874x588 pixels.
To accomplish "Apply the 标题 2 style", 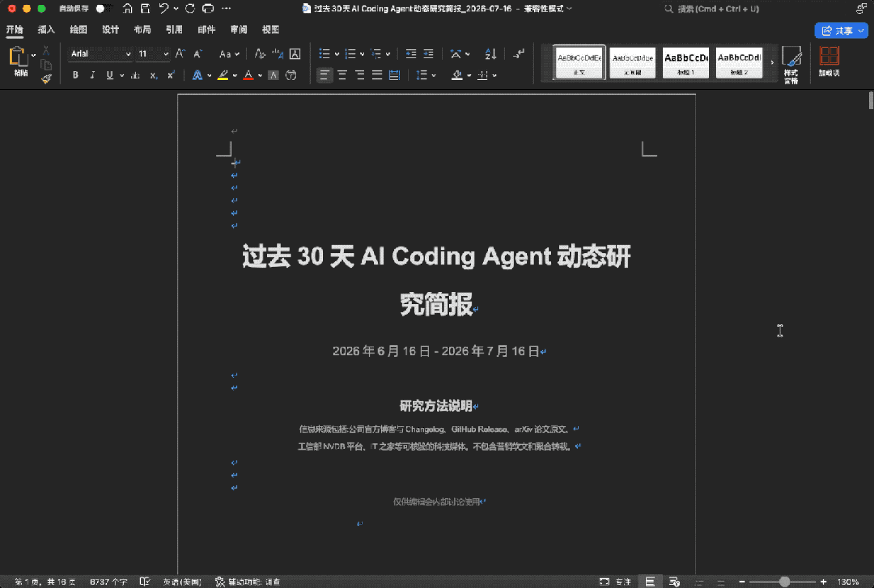I will click(739, 62).
